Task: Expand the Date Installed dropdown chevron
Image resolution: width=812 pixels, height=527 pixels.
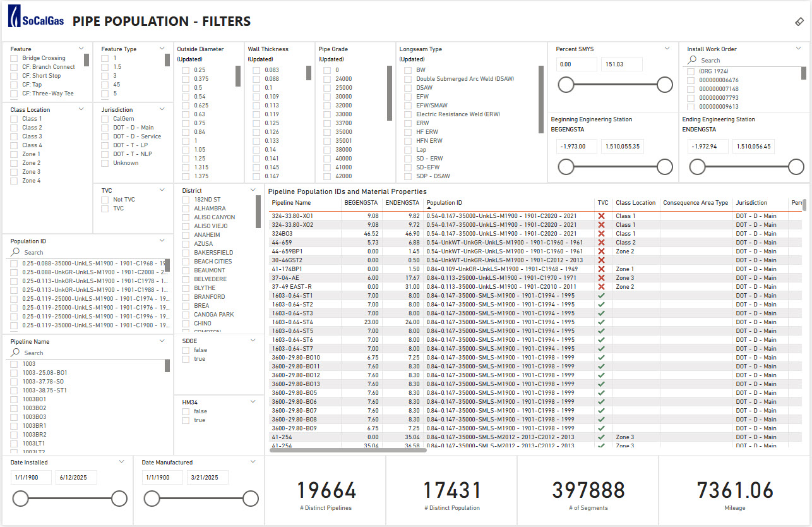Action: 122,462
